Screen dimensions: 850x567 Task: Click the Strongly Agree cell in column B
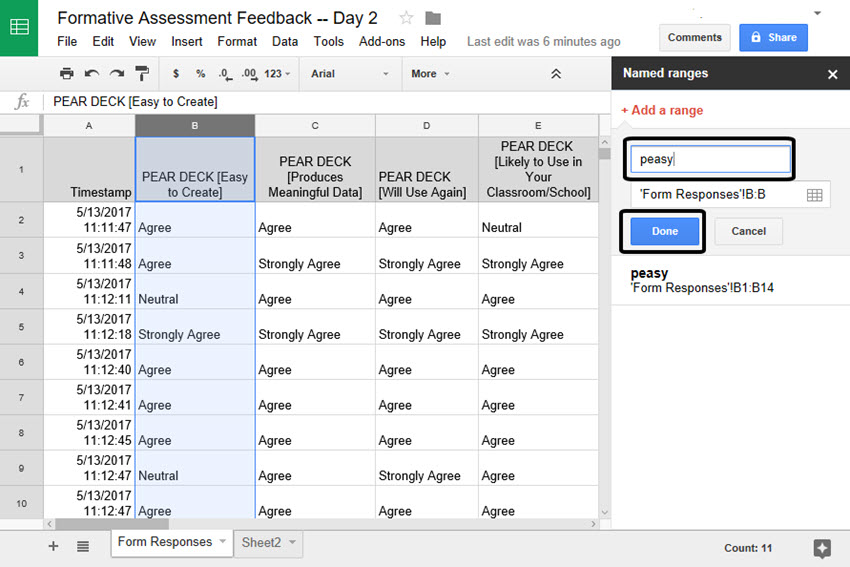click(x=195, y=327)
